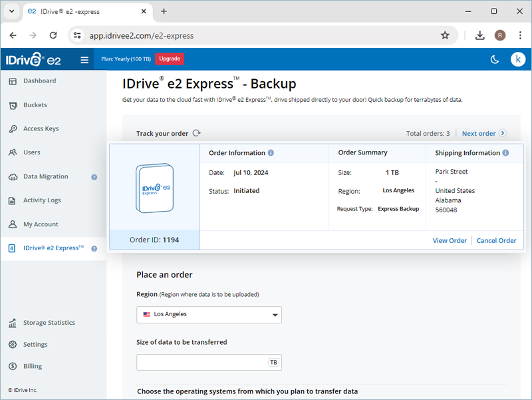The image size is (532, 400).
Task: Click the Data Migration cloud icon
Action: [13, 177]
